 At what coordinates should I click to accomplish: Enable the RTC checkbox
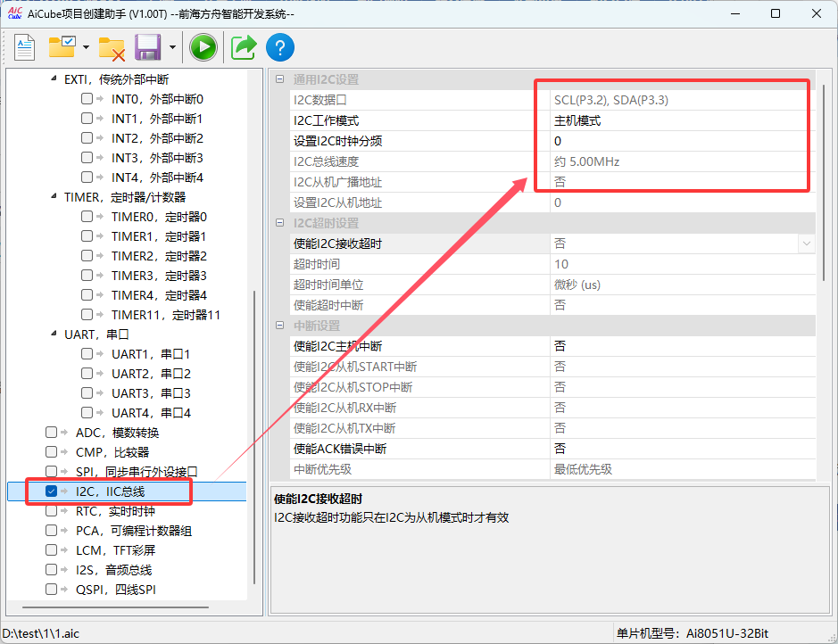51,511
